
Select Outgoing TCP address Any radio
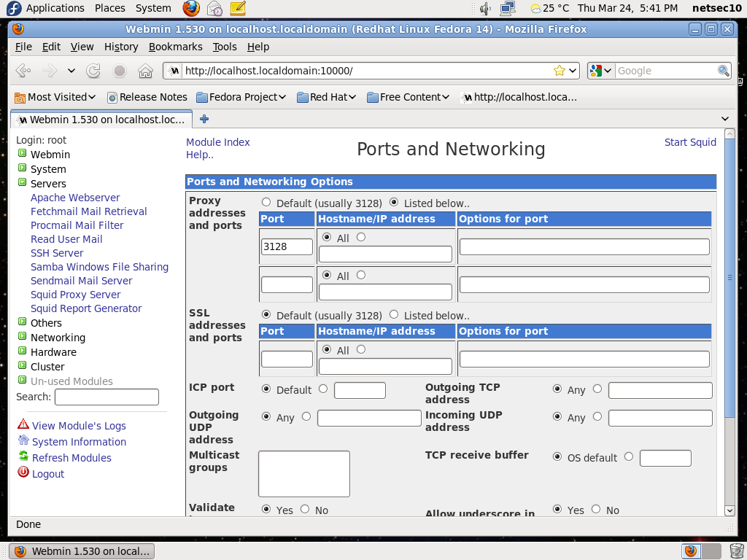point(557,389)
